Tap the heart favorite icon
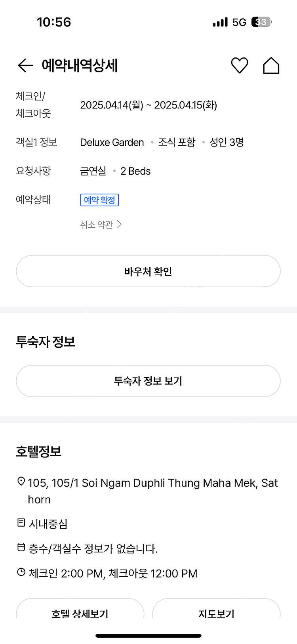 tap(240, 65)
